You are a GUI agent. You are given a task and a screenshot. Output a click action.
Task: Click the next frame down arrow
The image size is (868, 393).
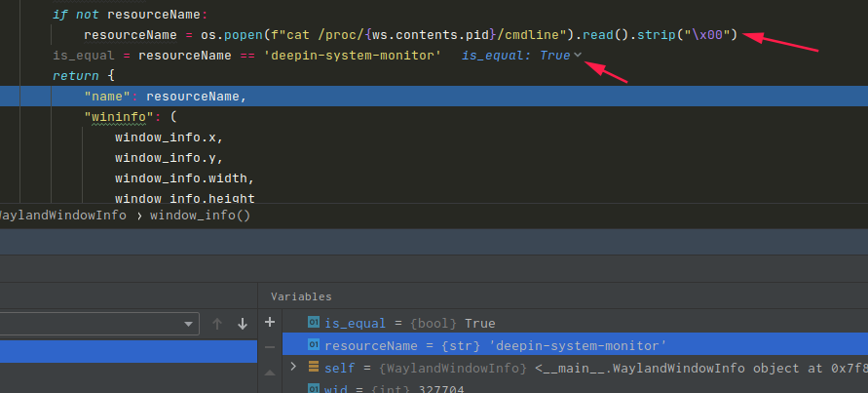[x=242, y=324]
